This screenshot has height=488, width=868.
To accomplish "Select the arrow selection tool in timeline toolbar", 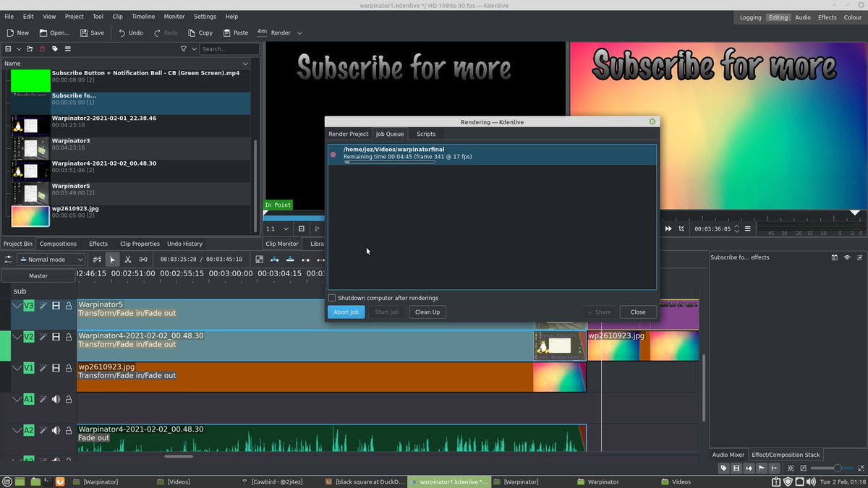I will coord(112,260).
